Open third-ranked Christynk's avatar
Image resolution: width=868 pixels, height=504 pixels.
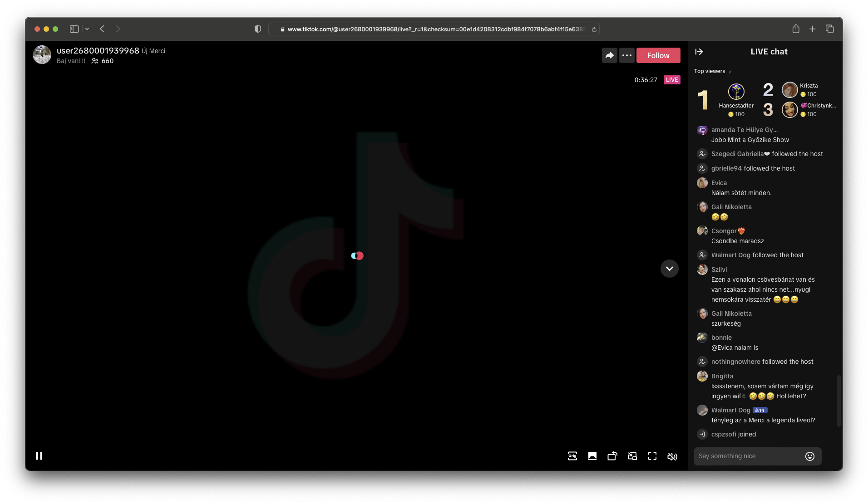click(x=790, y=110)
